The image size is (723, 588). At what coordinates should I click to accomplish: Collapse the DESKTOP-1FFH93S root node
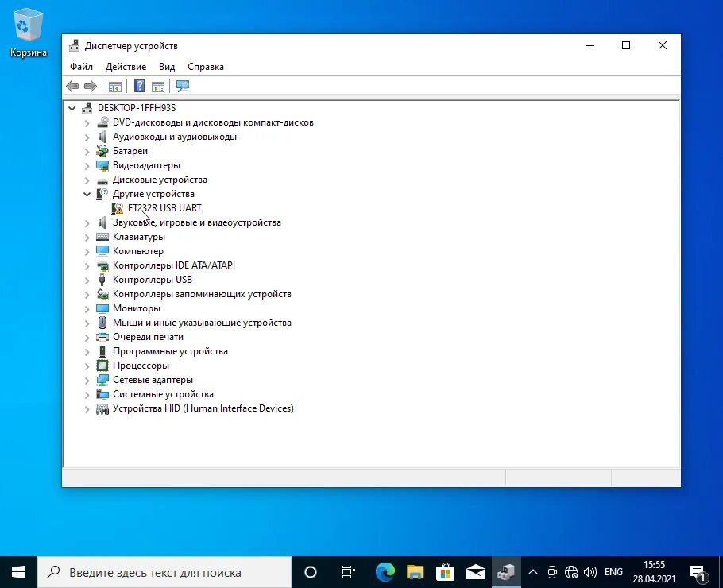[x=72, y=108]
